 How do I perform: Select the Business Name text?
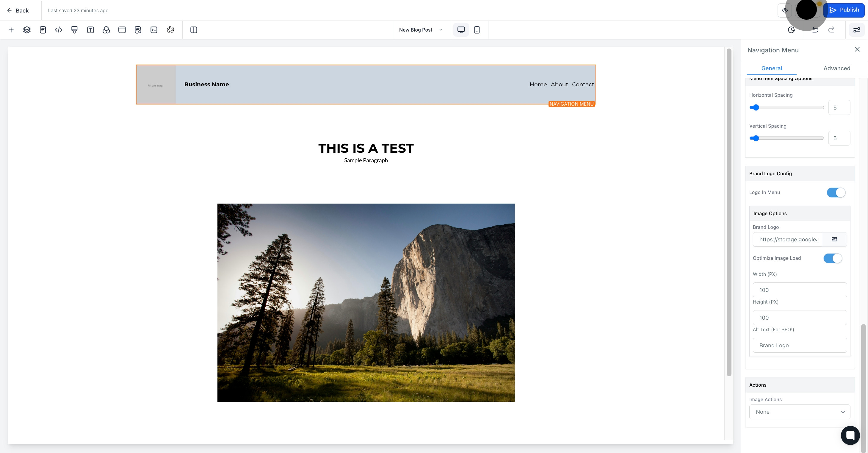[x=206, y=84]
